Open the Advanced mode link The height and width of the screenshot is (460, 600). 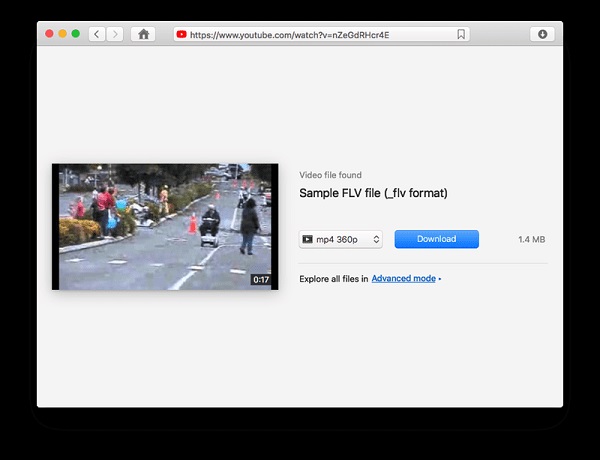404,279
